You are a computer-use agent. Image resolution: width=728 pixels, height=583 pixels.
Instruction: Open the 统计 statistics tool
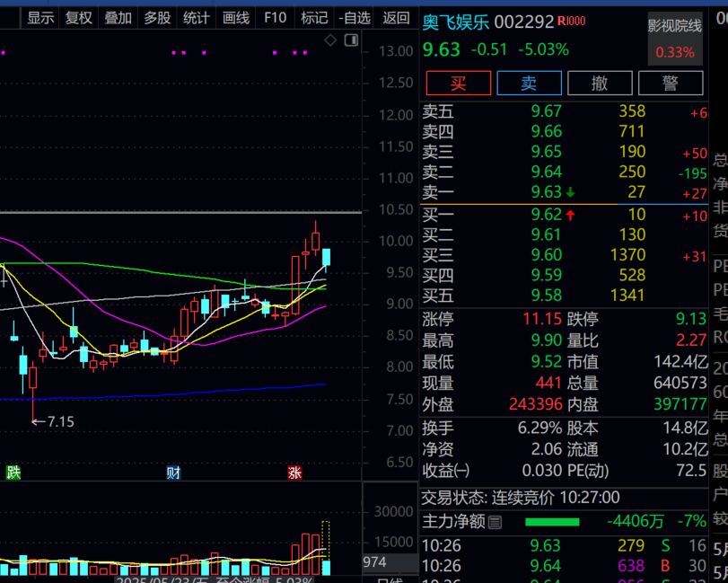point(197,18)
